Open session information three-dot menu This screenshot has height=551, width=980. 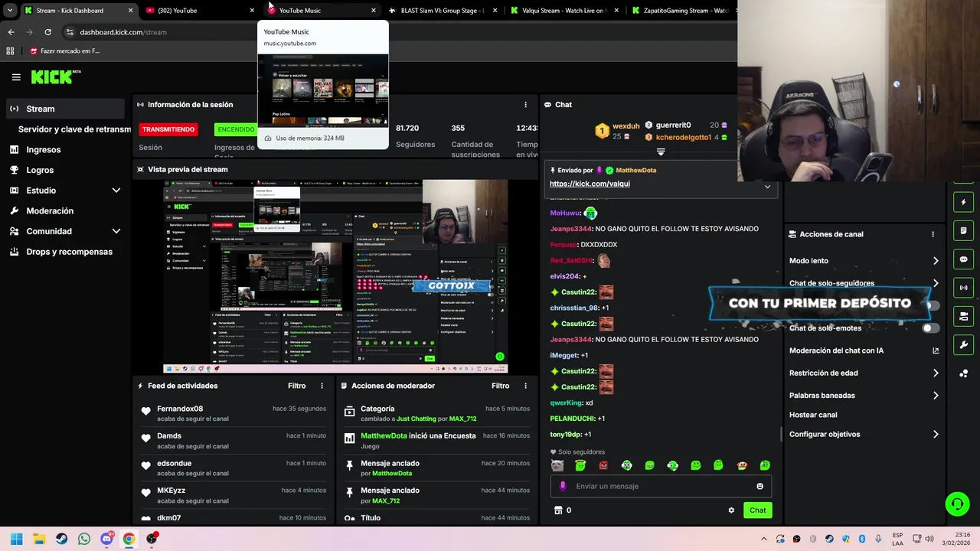point(525,105)
